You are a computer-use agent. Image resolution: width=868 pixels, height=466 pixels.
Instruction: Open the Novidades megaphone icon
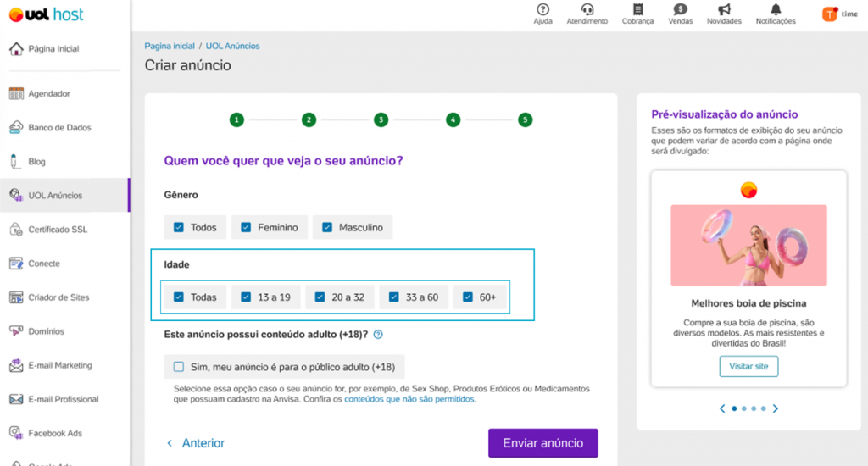pos(724,9)
